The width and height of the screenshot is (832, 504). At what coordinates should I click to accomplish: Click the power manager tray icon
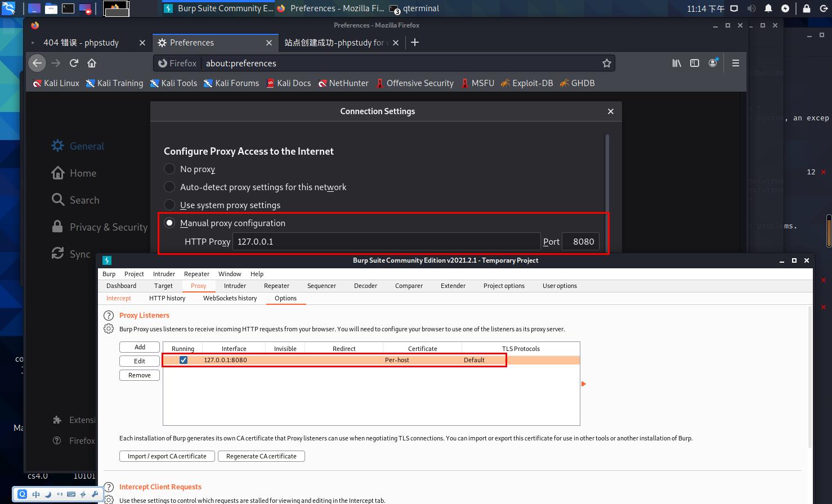(785, 8)
